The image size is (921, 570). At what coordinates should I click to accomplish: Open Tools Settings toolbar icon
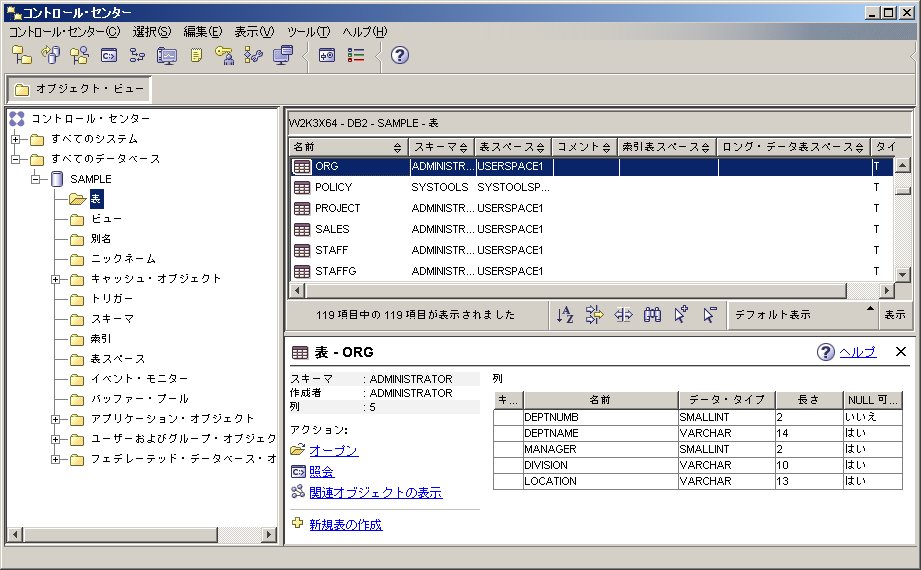pos(283,55)
